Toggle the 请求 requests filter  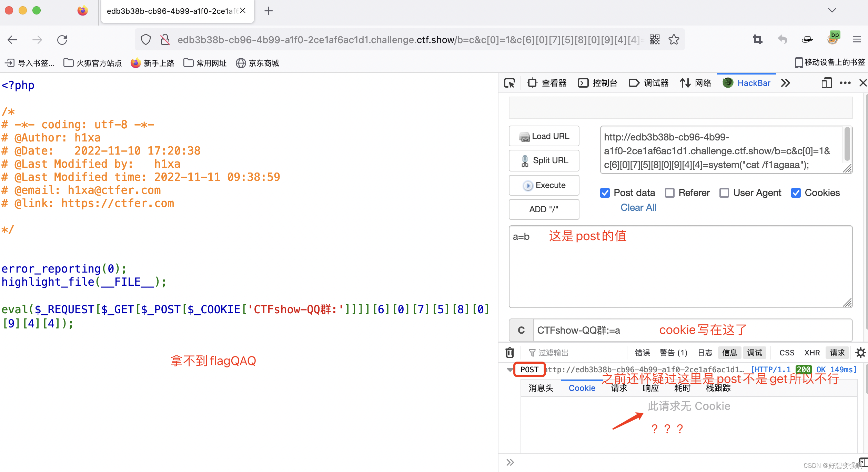[x=837, y=353]
